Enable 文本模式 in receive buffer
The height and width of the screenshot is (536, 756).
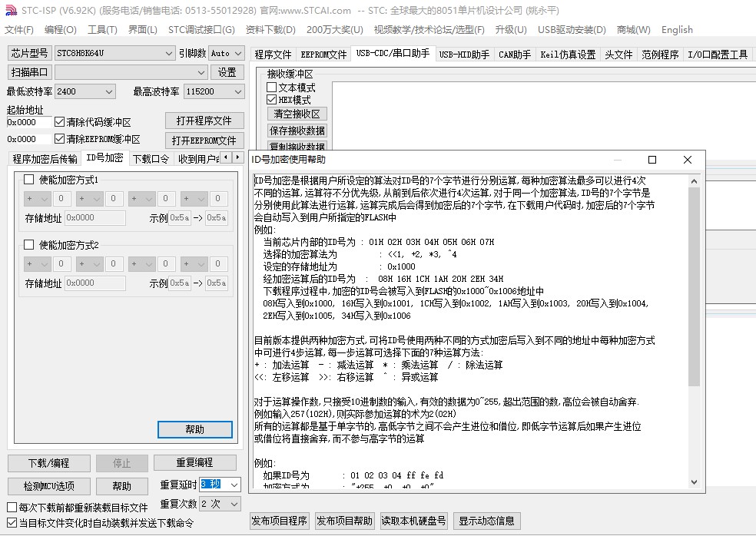[x=271, y=88]
